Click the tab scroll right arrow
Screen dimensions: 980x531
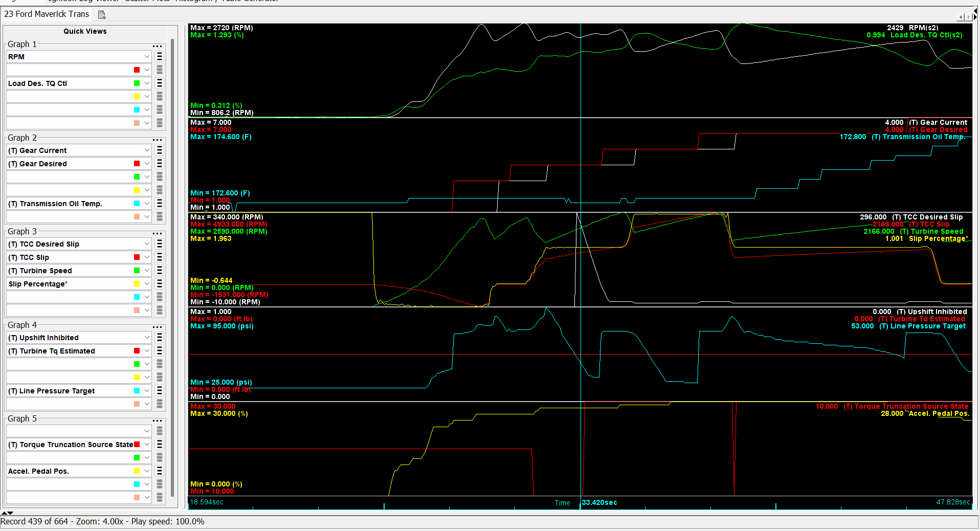(968, 17)
